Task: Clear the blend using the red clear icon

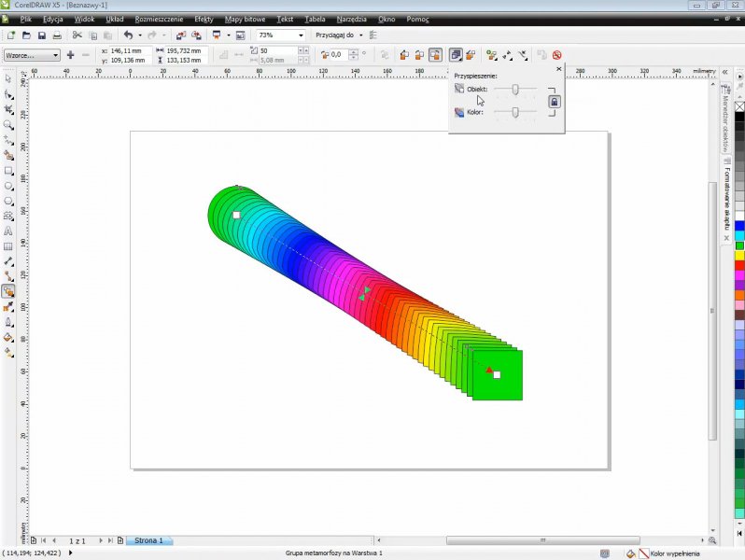Action: [x=557, y=55]
